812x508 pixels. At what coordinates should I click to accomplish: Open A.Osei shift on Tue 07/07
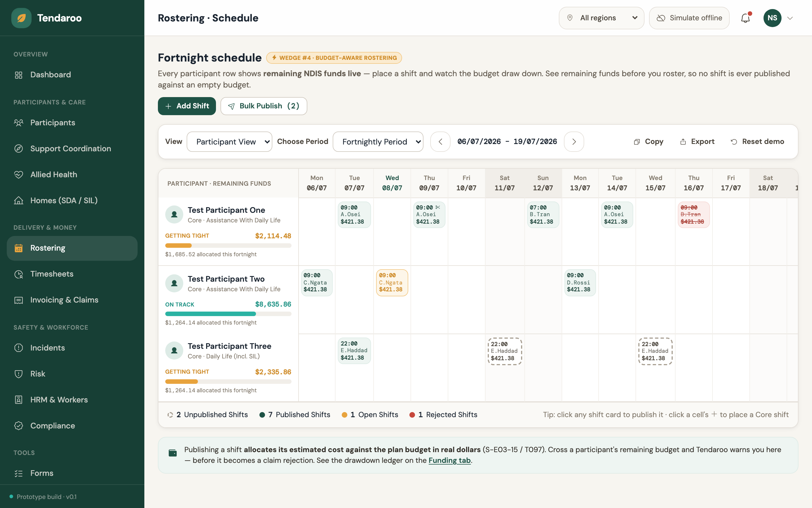coord(354,215)
